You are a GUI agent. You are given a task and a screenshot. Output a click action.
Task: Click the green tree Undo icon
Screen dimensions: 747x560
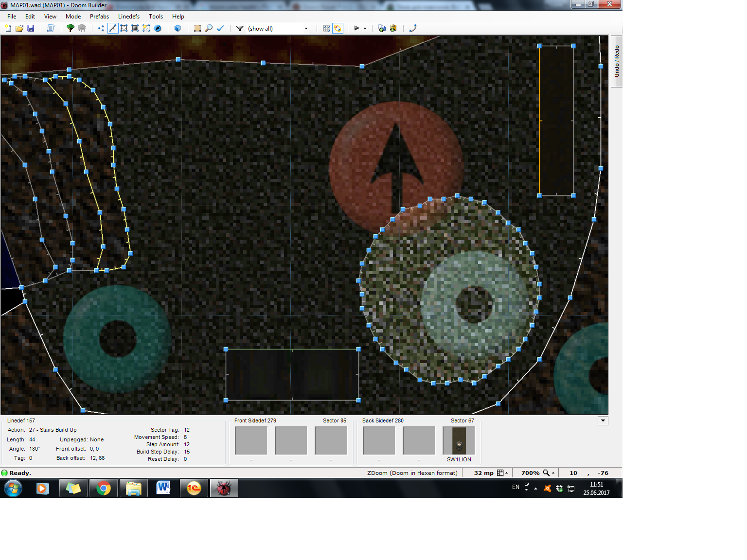click(x=71, y=28)
